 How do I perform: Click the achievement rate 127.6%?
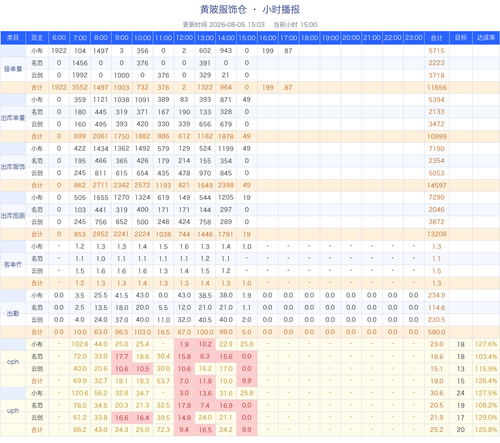[x=486, y=344]
